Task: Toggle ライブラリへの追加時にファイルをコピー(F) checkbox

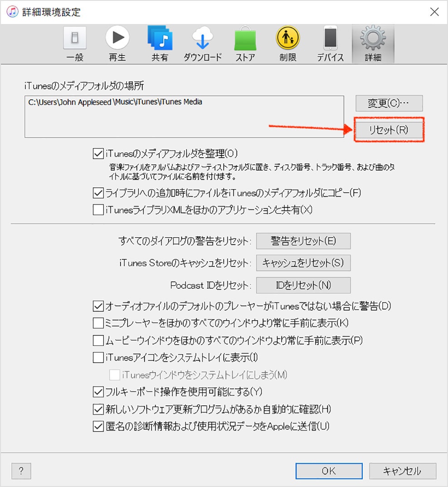Action: [x=98, y=193]
